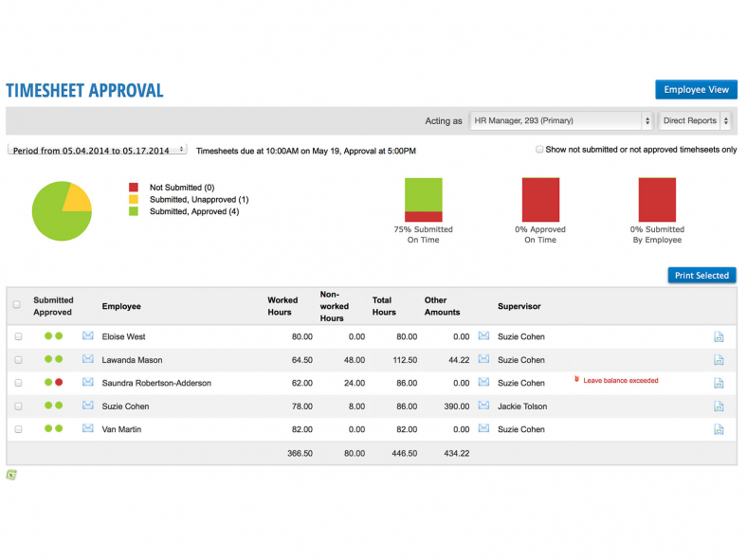This screenshot has height=560, width=747.
Task: Enable Show not submitted or not approved filter
Action: coord(539,150)
